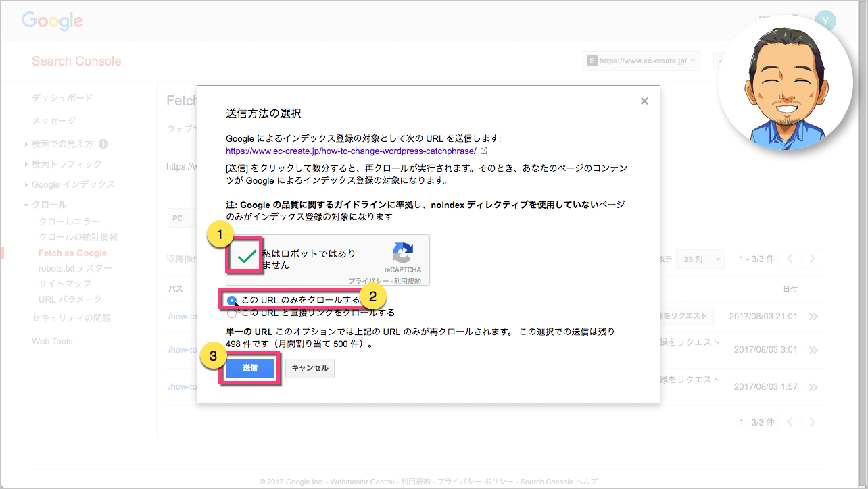Open セキュリティの問題 in the sidebar
This screenshot has width=868, height=489.
pyautogui.click(x=71, y=318)
